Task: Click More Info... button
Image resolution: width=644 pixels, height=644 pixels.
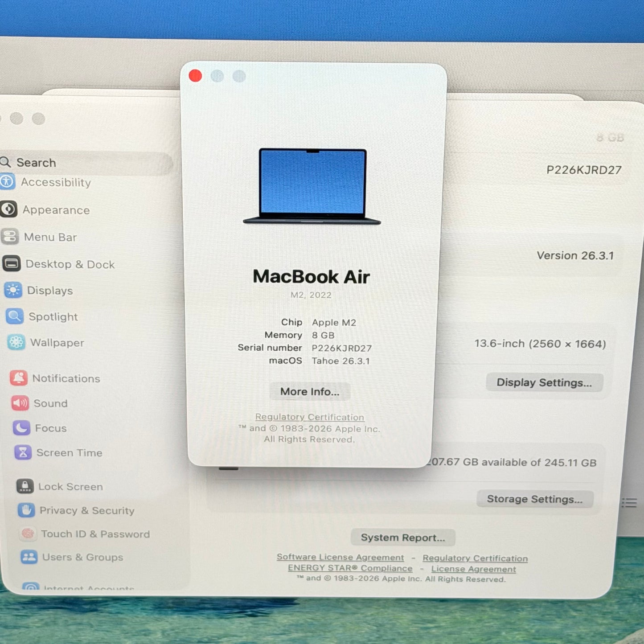Action: point(310,391)
